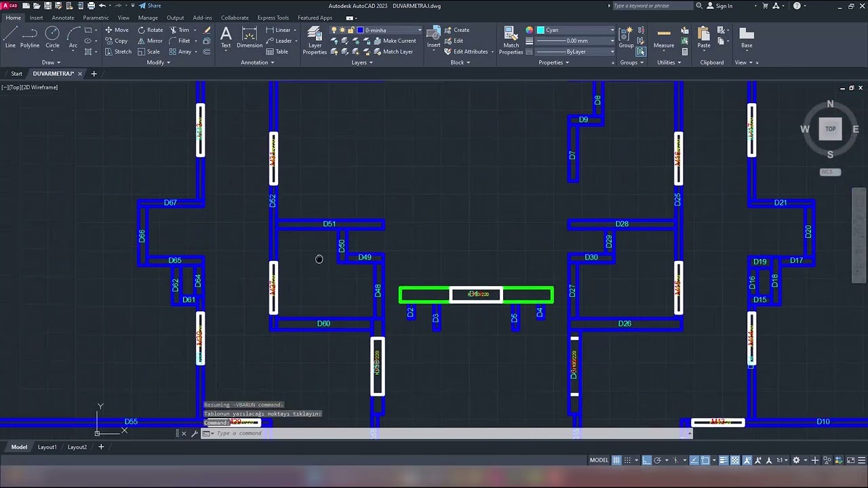Click the Share button
This screenshot has height=488, width=868.
(150, 5)
